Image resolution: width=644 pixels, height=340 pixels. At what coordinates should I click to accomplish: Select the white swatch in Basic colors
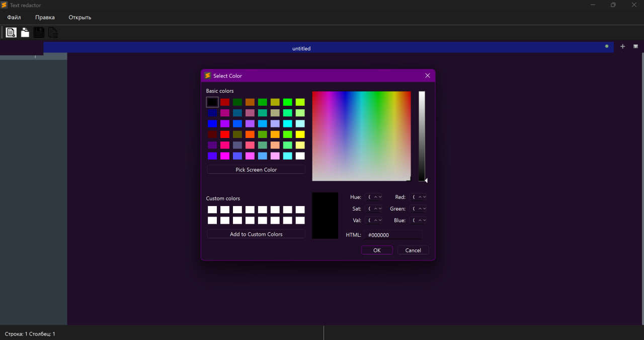coord(300,156)
